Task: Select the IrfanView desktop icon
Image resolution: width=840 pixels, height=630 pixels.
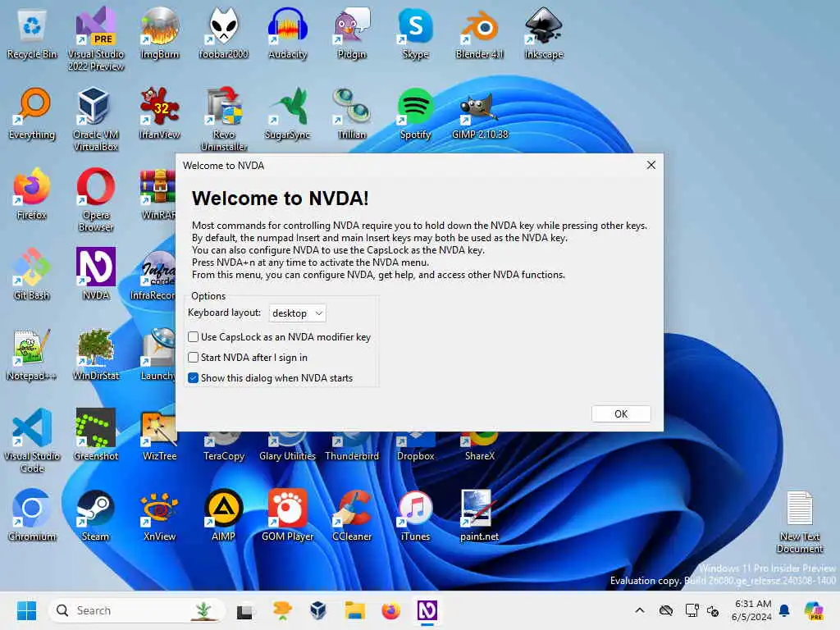Action: point(160,115)
